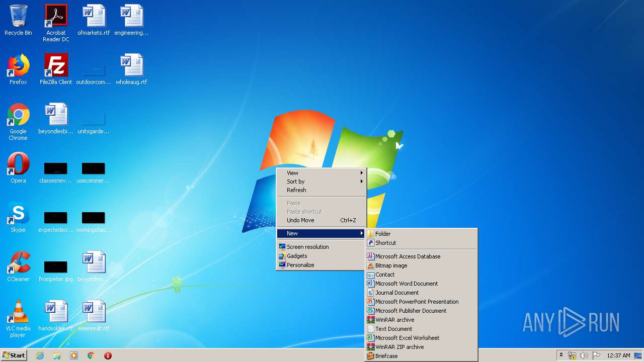Open Windows Explorer from the taskbar

(x=57, y=355)
